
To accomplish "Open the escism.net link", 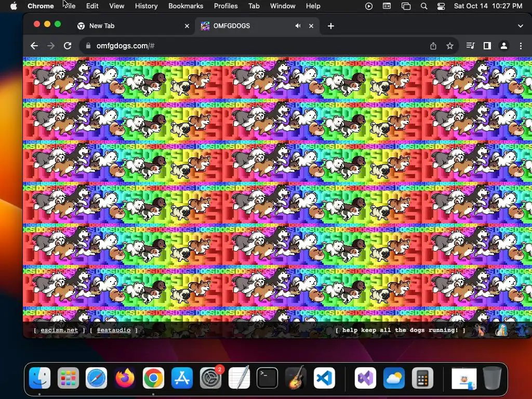I will click(x=59, y=330).
